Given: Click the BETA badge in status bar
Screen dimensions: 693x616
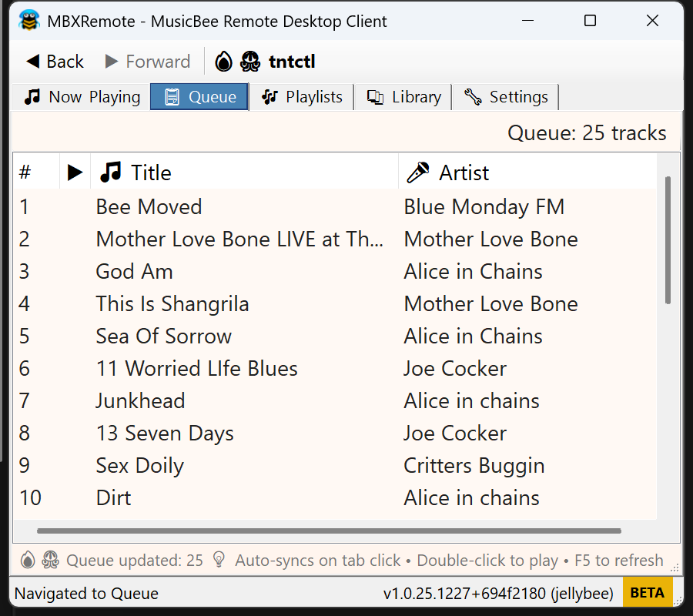Looking at the screenshot, I should coord(647,593).
